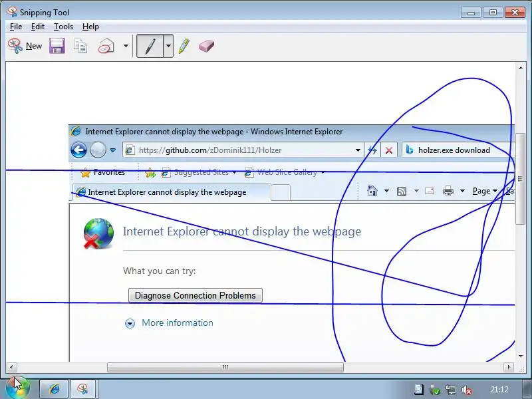Select the Highlighter tool
The image size is (532, 399).
[x=184, y=46]
